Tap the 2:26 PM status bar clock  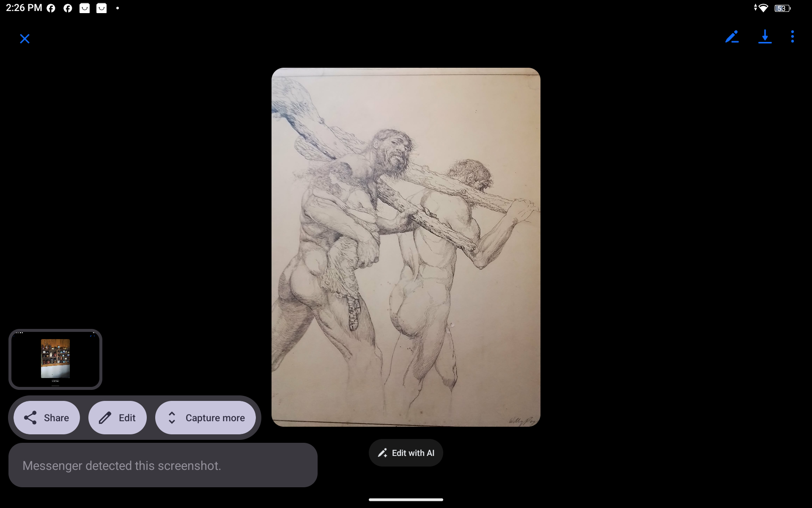coord(24,8)
